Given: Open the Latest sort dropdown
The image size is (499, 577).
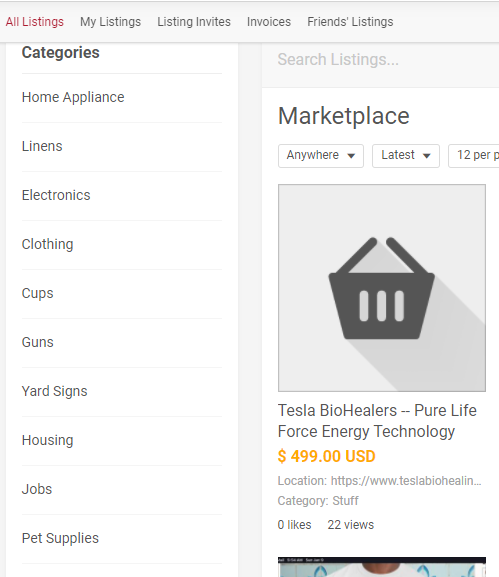Looking at the screenshot, I should 406,156.
